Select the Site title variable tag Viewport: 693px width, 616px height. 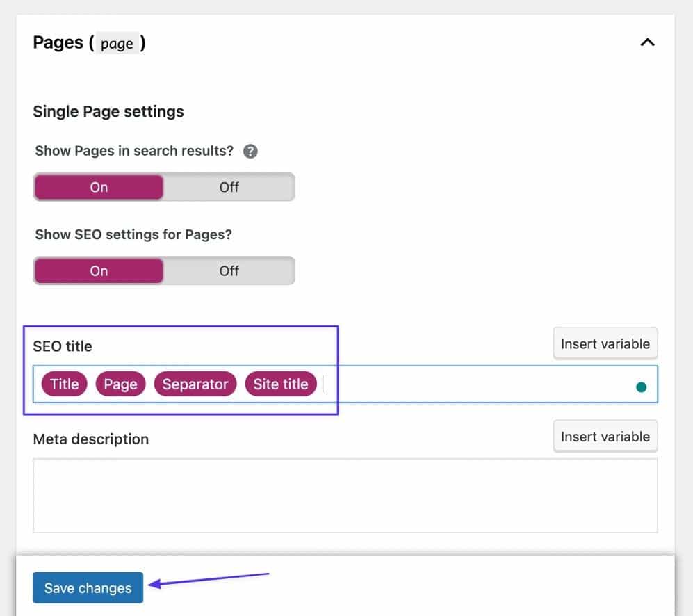pos(280,384)
